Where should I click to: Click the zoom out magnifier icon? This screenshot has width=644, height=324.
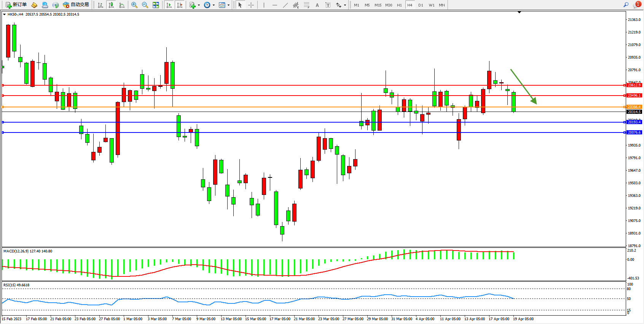click(145, 5)
